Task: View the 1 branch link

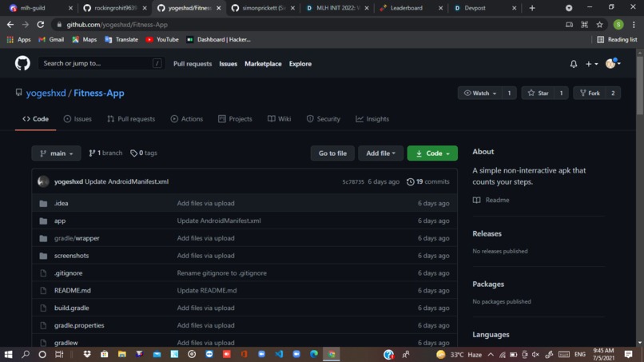Action: (105, 153)
